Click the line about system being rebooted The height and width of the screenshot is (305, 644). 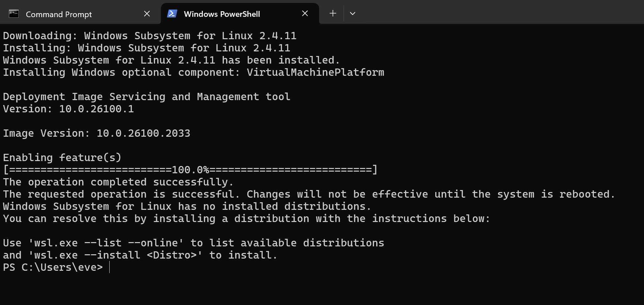click(x=309, y=194)
